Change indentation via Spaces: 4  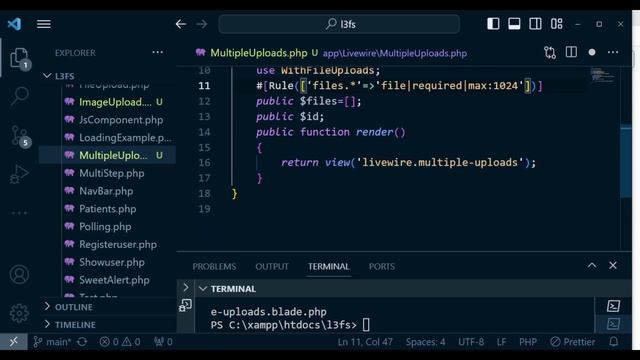point(425,342)
